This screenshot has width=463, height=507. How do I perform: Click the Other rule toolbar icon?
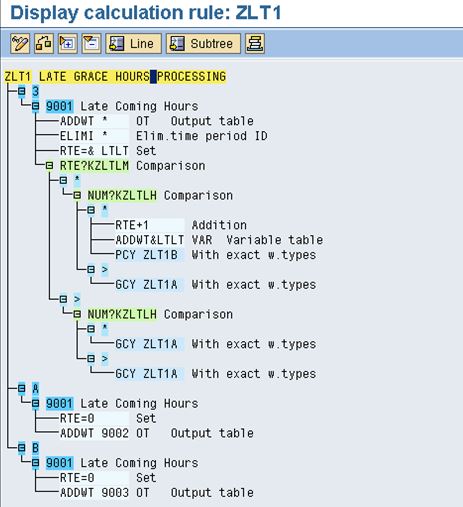(43, 43)
